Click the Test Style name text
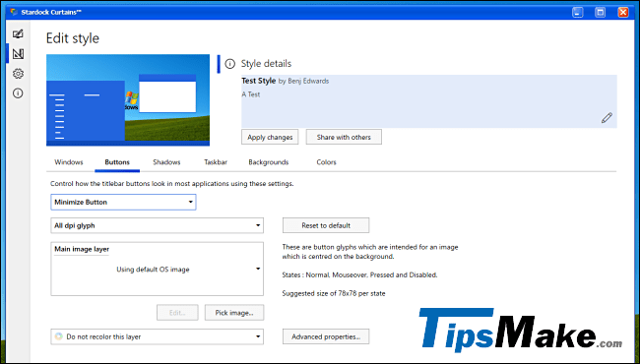The height and width of the screenshot is (364, 640). pyautogui.click(x=258, y=81)
